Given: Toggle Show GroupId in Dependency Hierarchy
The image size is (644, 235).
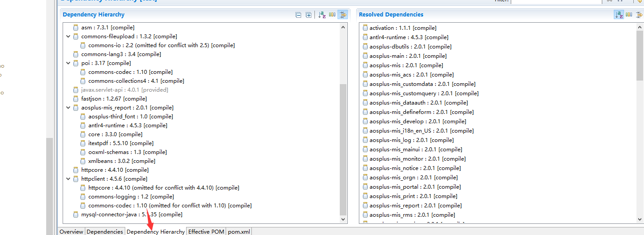Looking at the screenshot, I should (332, 15).
